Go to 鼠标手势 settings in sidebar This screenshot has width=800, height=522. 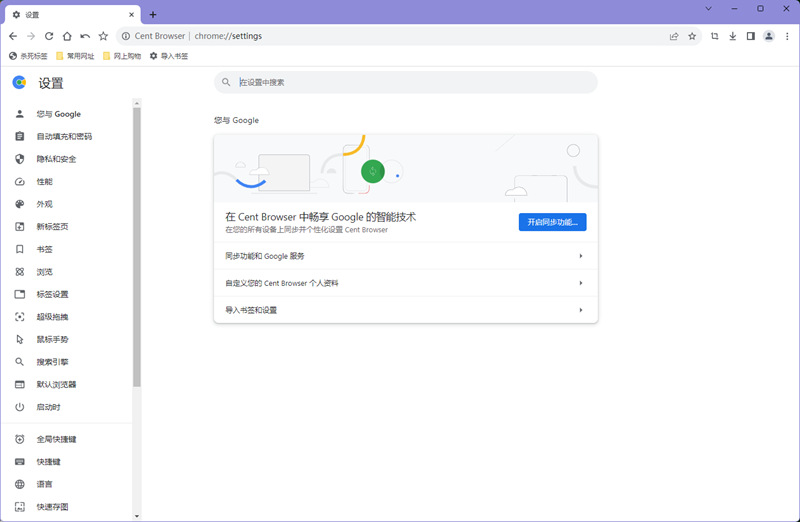click(x=52, y=339)
